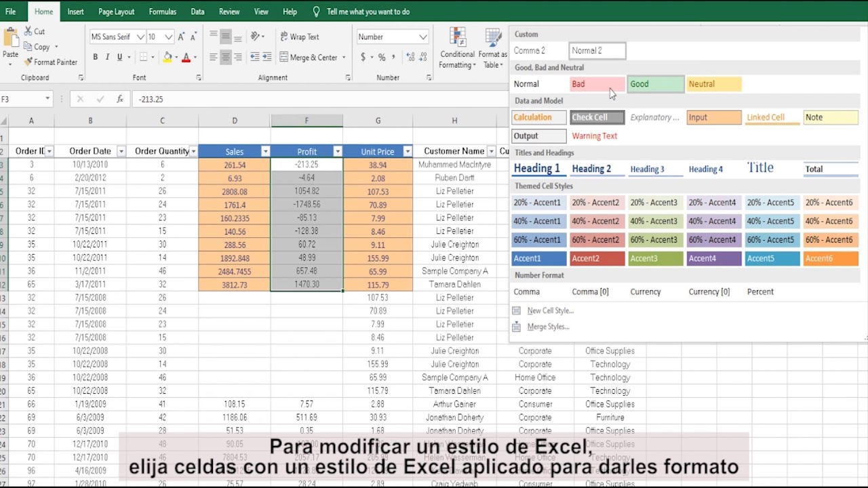
Task: Open Conditional Formatting menu
Action: [457, 47]
